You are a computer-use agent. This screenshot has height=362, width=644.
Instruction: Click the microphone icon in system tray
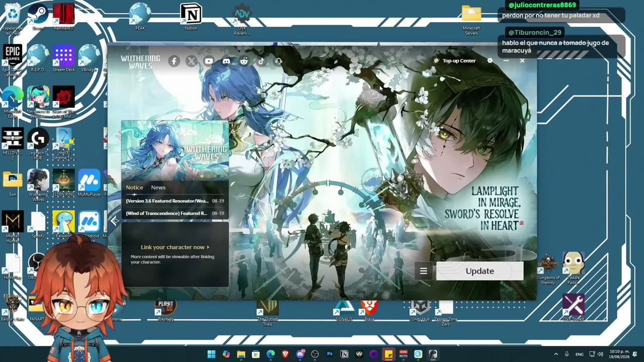click(567, 354)
